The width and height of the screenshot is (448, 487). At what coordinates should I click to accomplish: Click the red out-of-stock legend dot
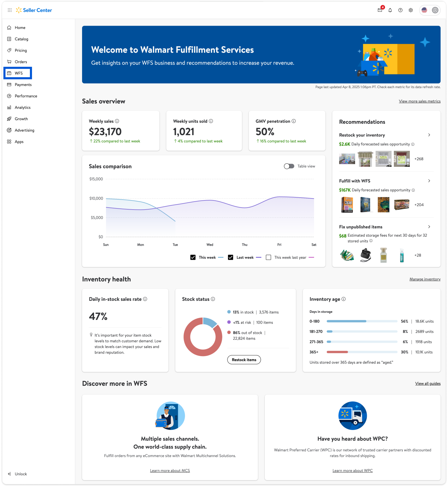point(229,332)
